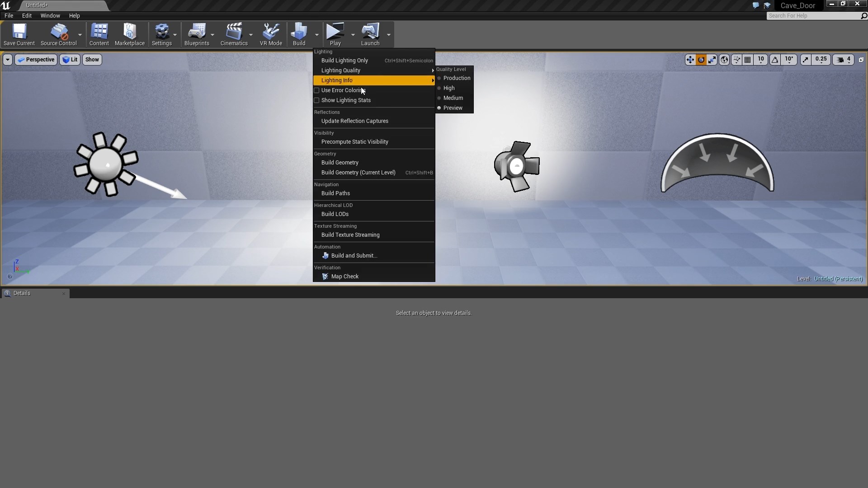
Task: Select the scale gizmo tool
Action: 712,60
